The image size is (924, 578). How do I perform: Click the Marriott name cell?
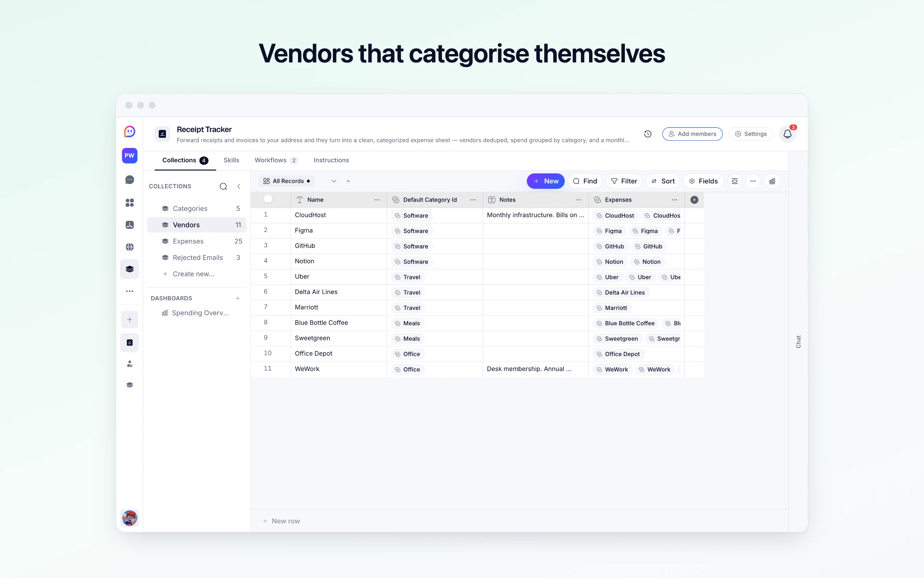(339, 307)
